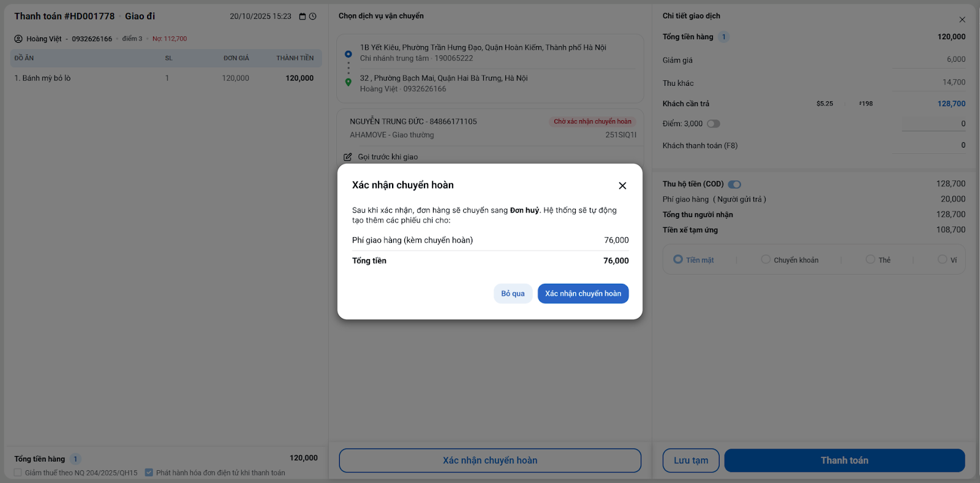Screen dimensions: 980x483
Task: Click the calendar icon beside order date
Action: click(302, 17)
